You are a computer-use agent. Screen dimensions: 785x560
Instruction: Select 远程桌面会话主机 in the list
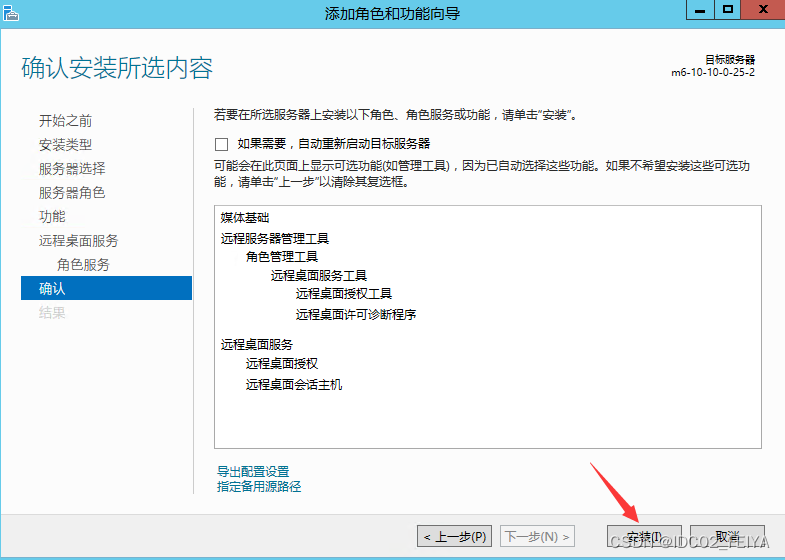coord(294,384)
